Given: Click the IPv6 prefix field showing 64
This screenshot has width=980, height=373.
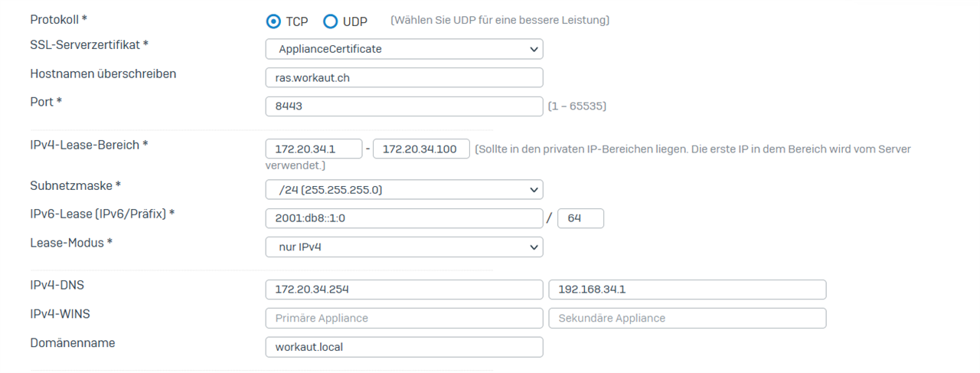Looking at the screenshot, I should click(580, 218).
